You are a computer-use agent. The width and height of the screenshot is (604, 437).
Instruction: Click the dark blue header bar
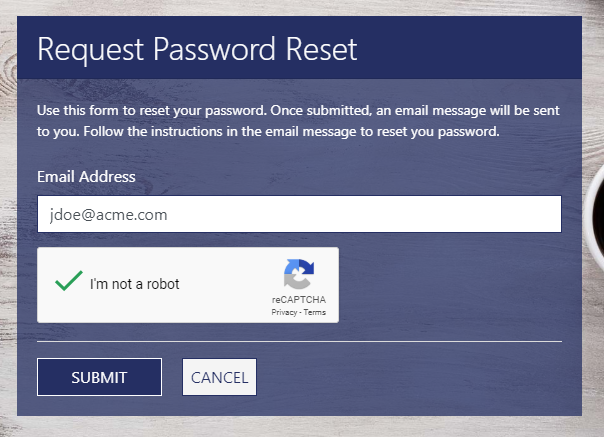[x=470, y=48]
